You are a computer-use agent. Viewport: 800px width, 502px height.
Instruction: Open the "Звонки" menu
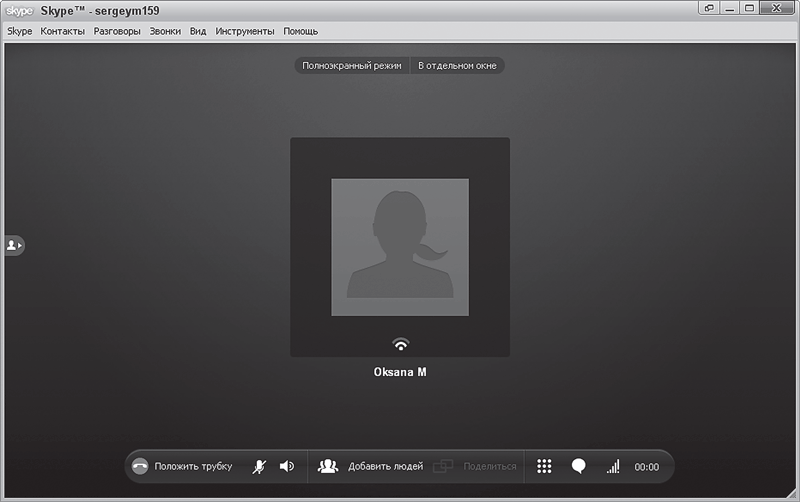tap(165, 31)
